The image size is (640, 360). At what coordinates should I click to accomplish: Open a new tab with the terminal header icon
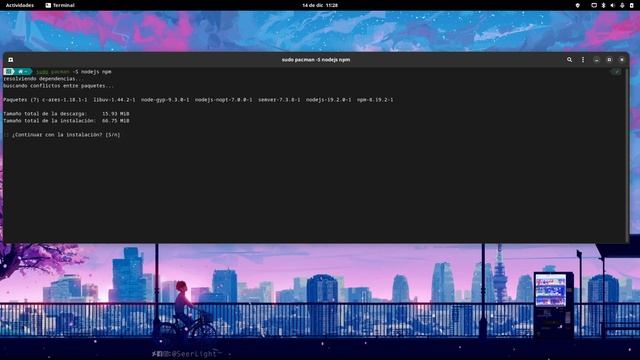(11, 60)
